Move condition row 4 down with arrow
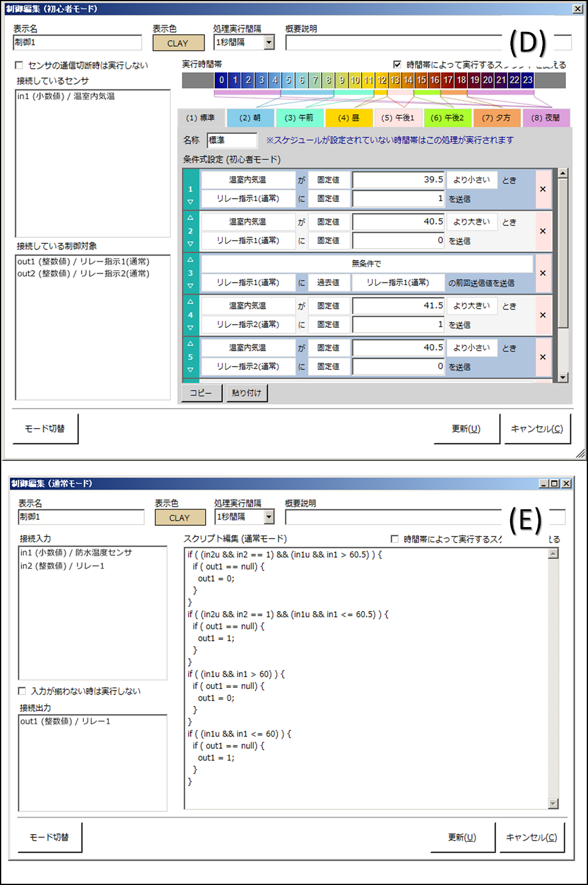Viewport: 588px width, 885px height. click(190, 328)
